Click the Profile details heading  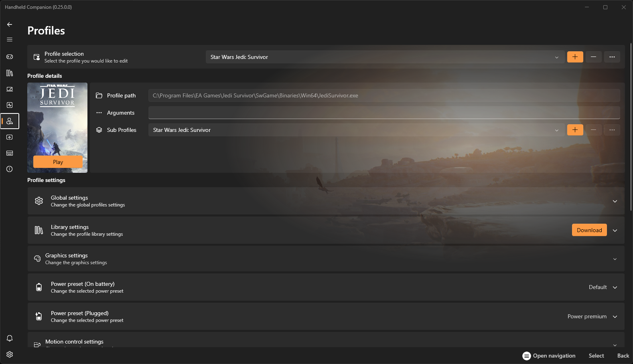[45, 76]
